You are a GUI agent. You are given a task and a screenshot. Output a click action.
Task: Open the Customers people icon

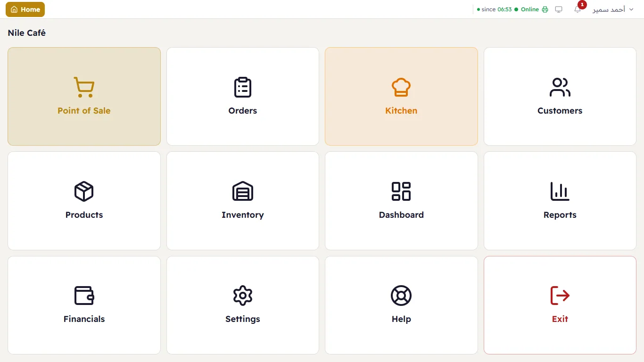pyautogui.click(x=560, y=87)
